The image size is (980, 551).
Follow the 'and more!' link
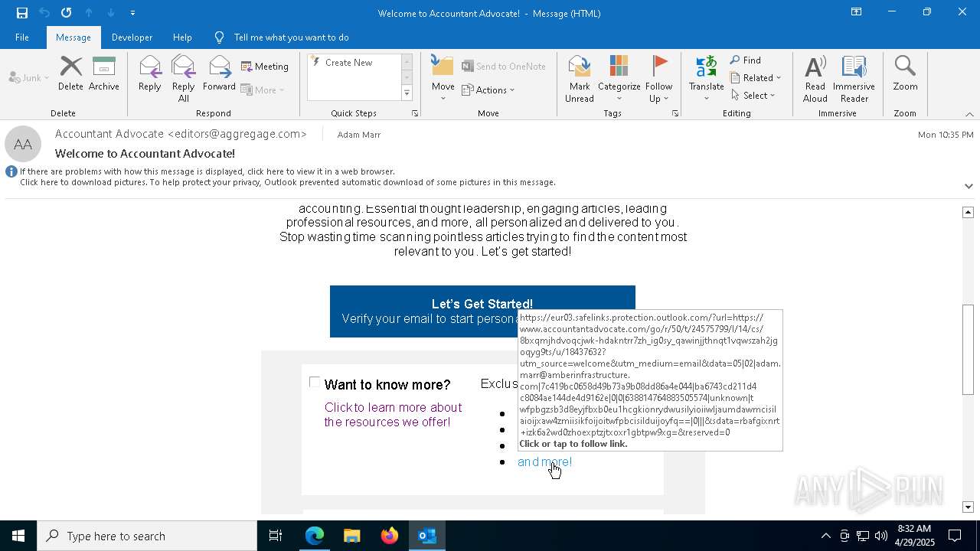544,462
